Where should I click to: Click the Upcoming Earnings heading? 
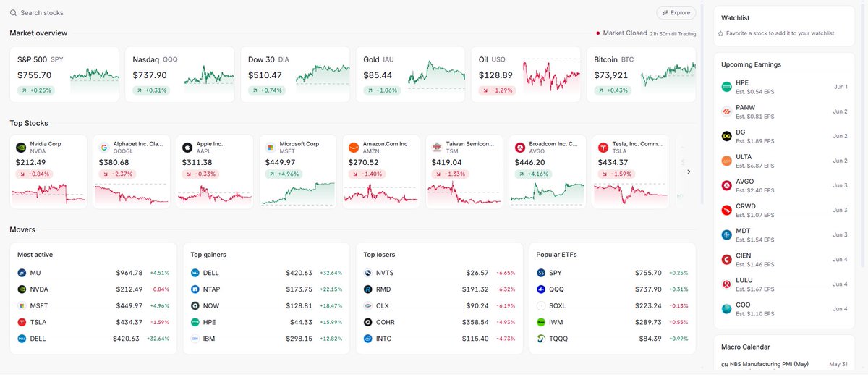click(x=751, y=64)
